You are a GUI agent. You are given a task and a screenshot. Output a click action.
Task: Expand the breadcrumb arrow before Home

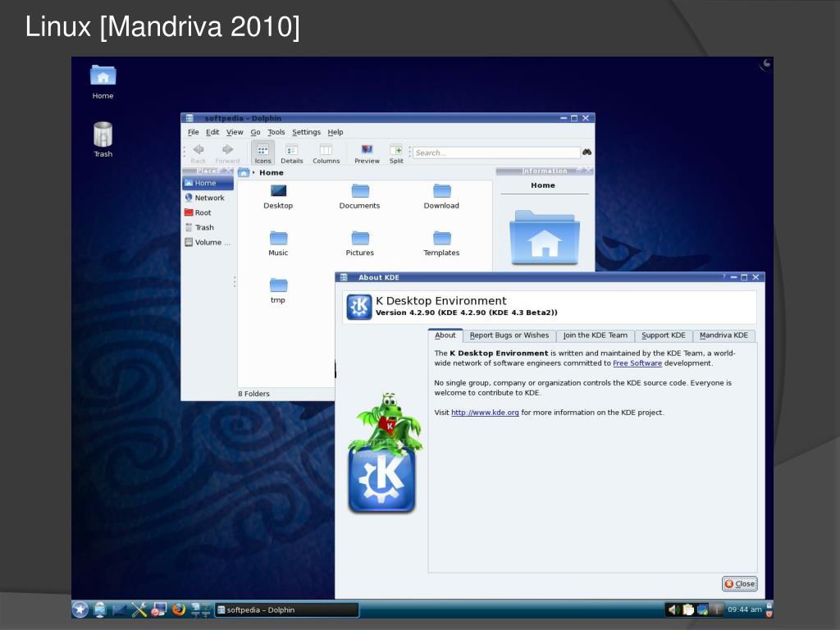(254, 172)
